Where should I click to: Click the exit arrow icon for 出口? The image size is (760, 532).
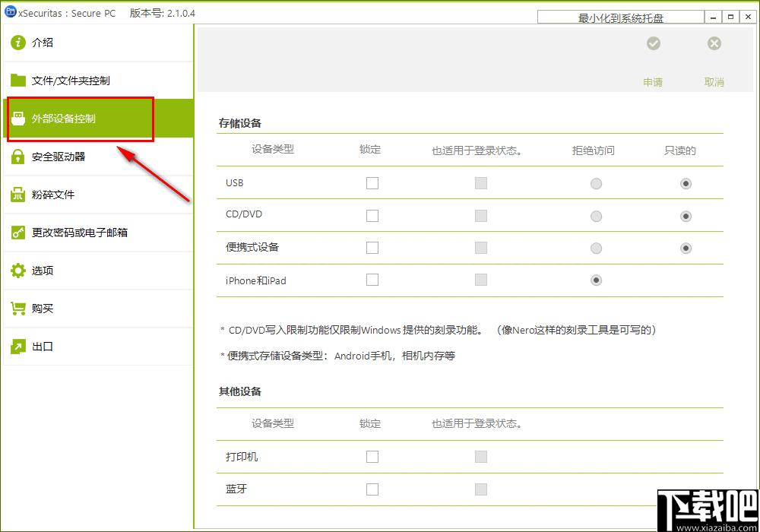coord(18,347)
